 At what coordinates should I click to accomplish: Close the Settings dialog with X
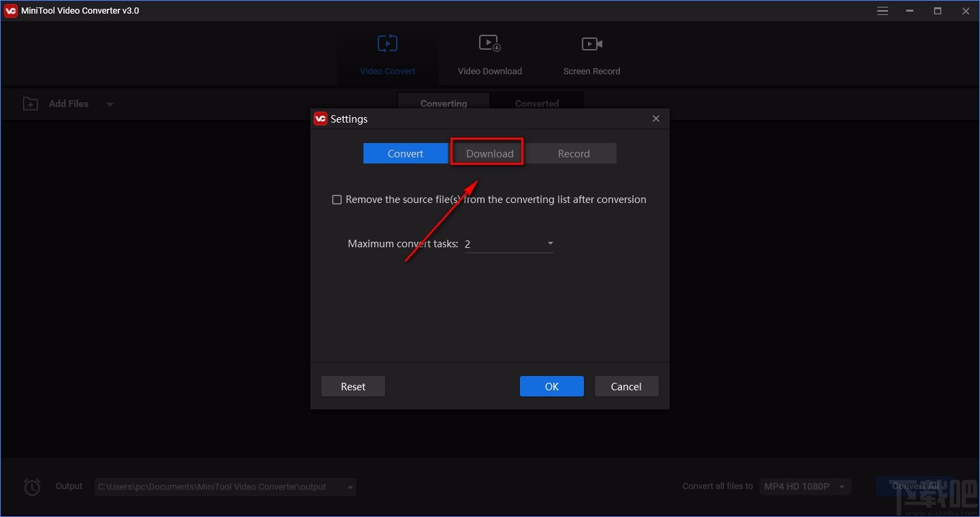click(655, 118)
